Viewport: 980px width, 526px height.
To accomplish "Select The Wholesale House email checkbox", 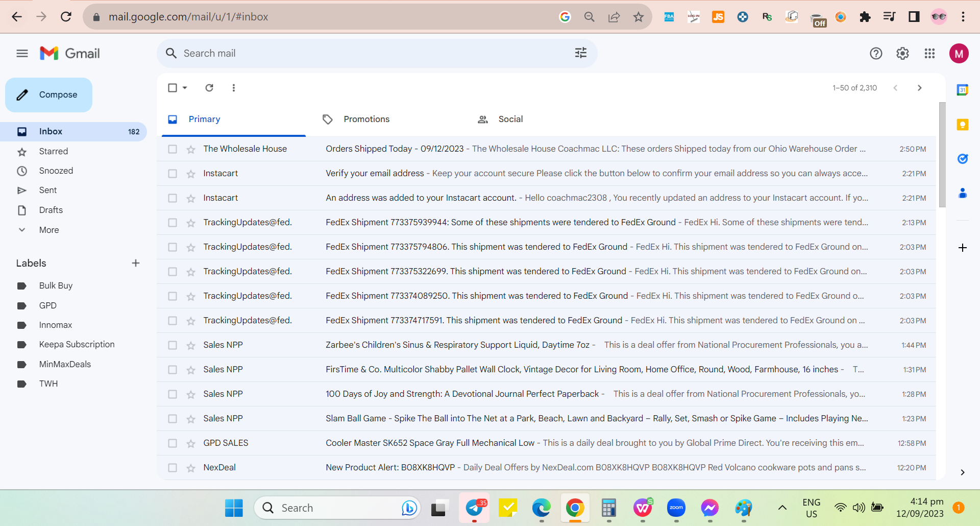I will click(173, 149).
